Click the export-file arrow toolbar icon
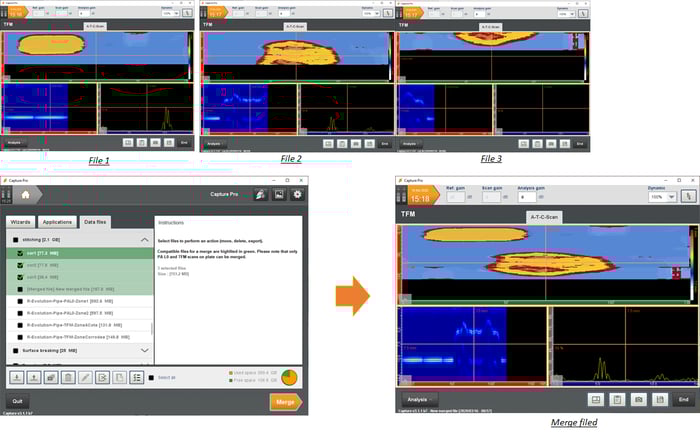The image size is (700, 434). pos(102,378)
